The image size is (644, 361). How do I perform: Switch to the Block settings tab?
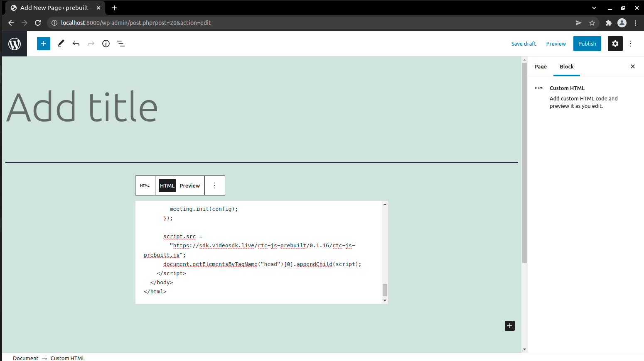567,66
